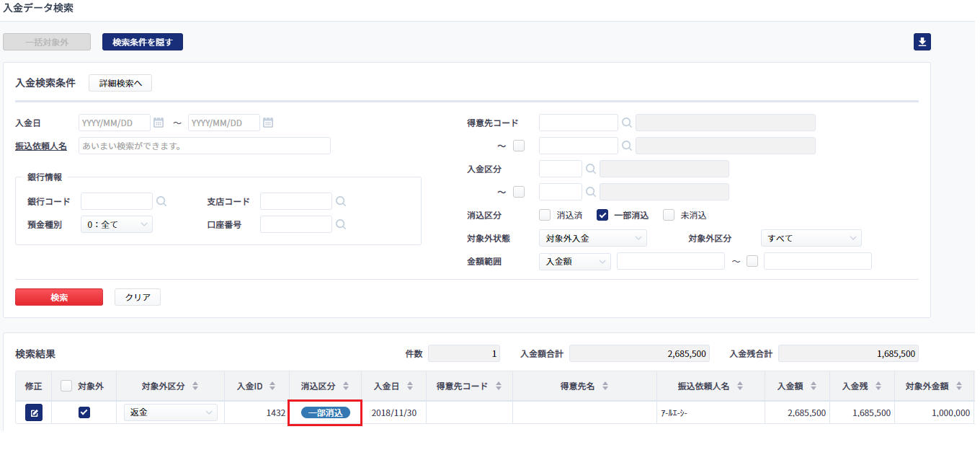Click the 入金日 end date field
The height and width of the screenshot is (455, 980).
tap(224, 123)
